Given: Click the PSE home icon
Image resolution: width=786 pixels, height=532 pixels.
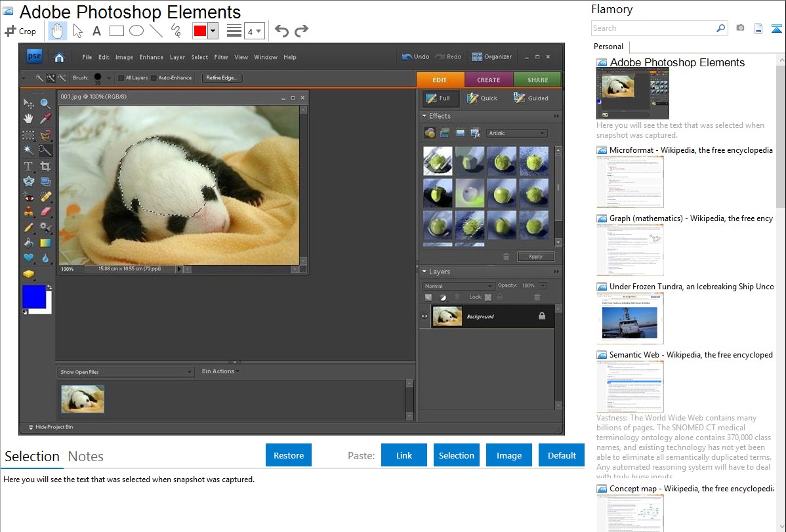Looking at the screenshot, I should pyautogui.click(x=59, y=57).
